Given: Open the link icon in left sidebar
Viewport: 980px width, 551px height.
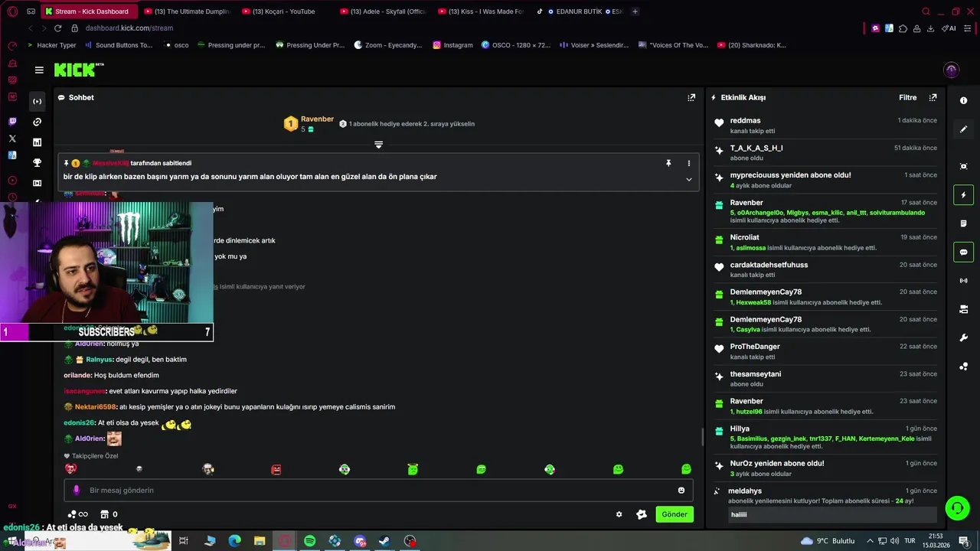Looking at the screenshot, I should (37, 122).
